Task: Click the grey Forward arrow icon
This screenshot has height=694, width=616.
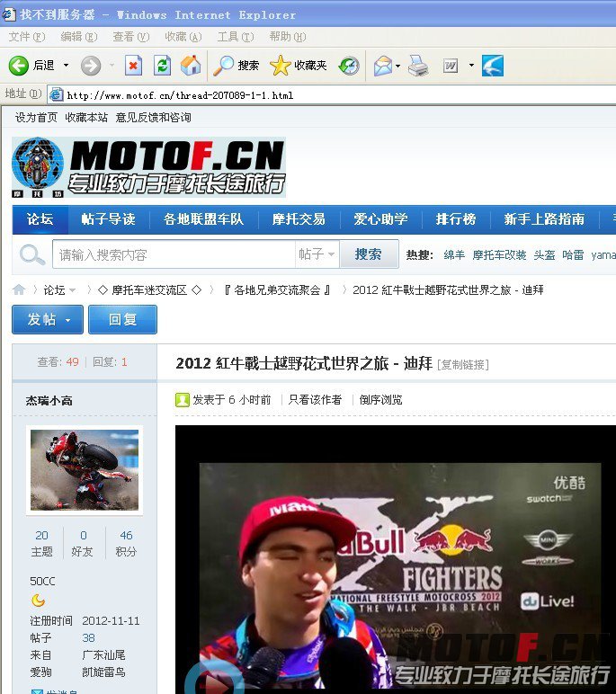Action: pos(91,66)
